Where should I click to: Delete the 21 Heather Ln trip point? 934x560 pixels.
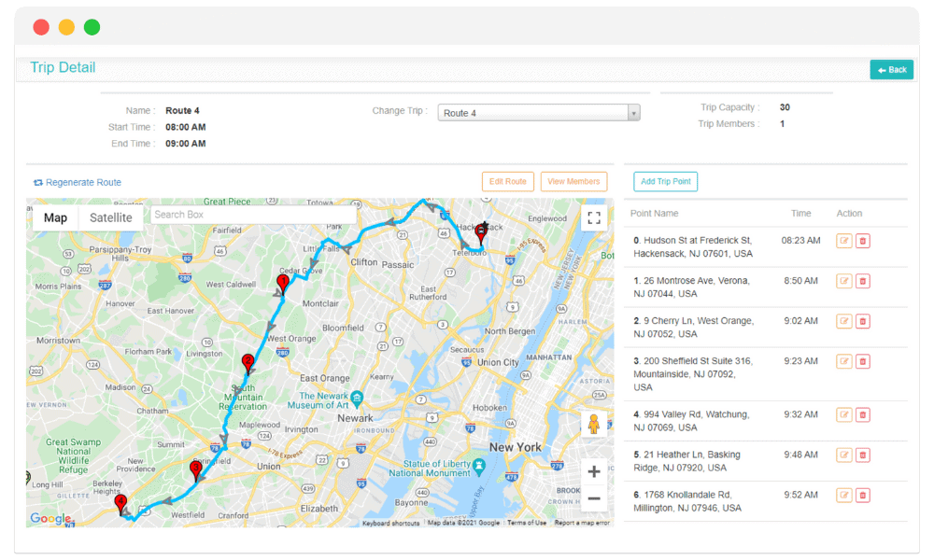pyautogui.click(x=862, y=455)
